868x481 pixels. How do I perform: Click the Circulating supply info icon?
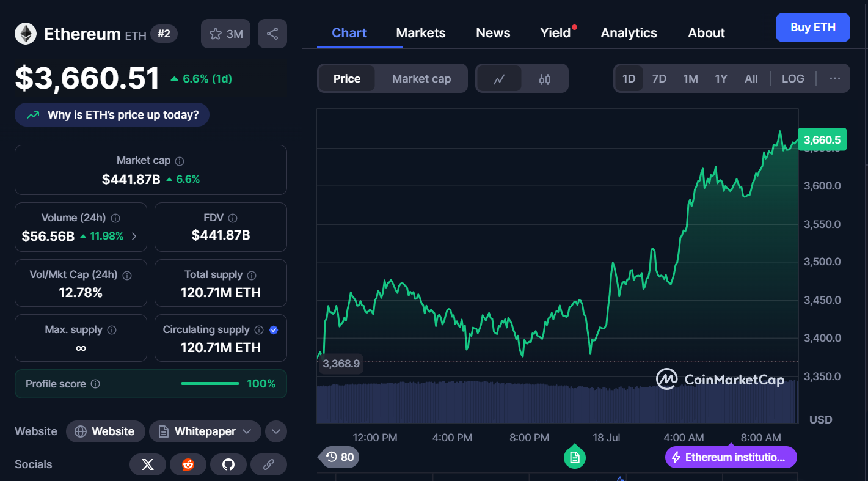click(x=259, y=330)
